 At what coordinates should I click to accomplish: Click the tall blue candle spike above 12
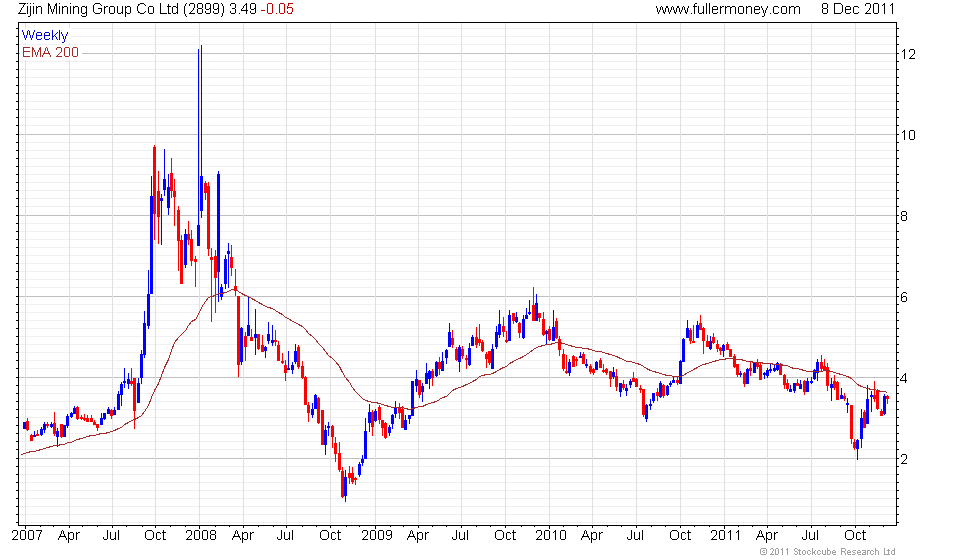point(201,130)
